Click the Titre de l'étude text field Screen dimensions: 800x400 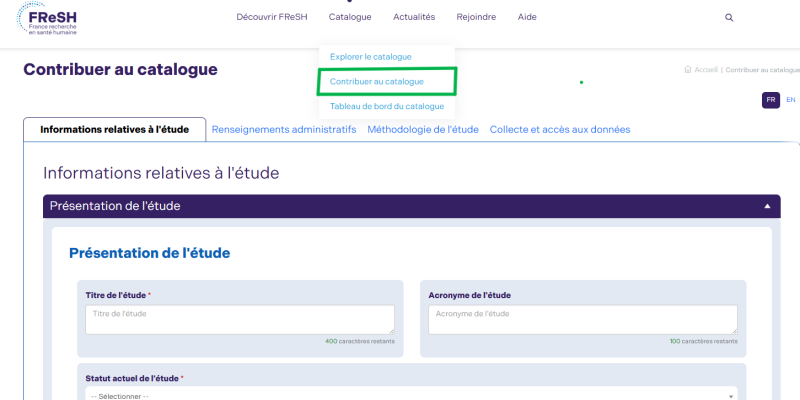pos(239,319)
